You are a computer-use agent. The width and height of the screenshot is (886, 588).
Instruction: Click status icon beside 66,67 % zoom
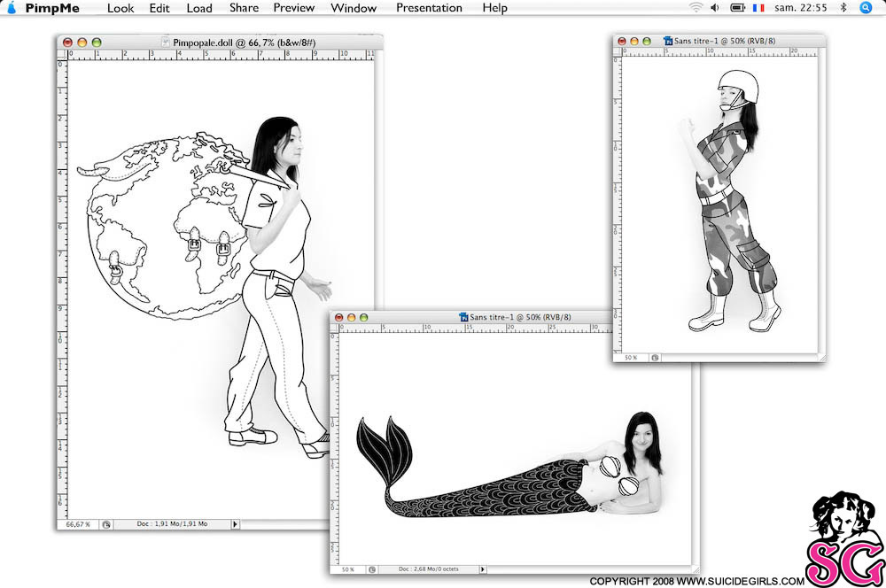click(x=105, y=524)
